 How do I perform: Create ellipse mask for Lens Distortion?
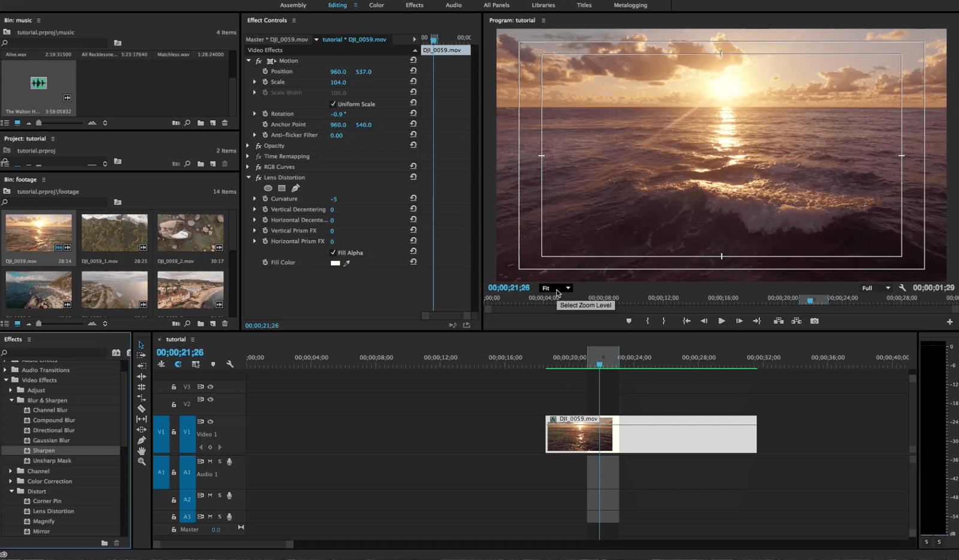point(268,188)
